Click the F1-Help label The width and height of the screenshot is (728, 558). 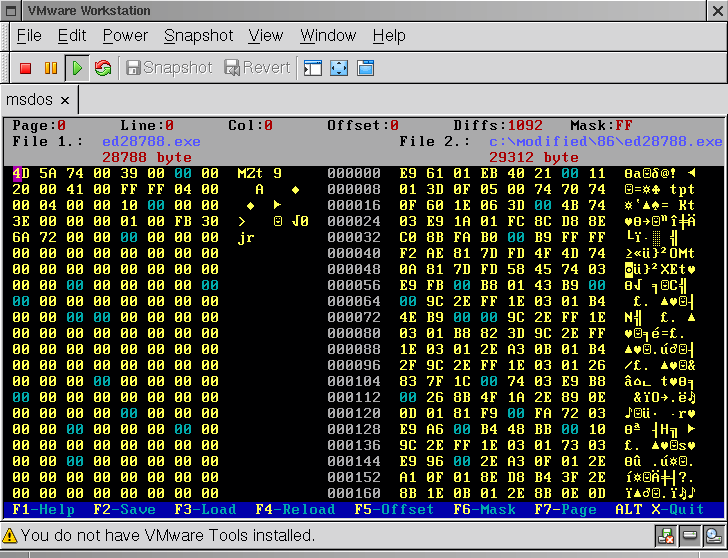point(43,509)
